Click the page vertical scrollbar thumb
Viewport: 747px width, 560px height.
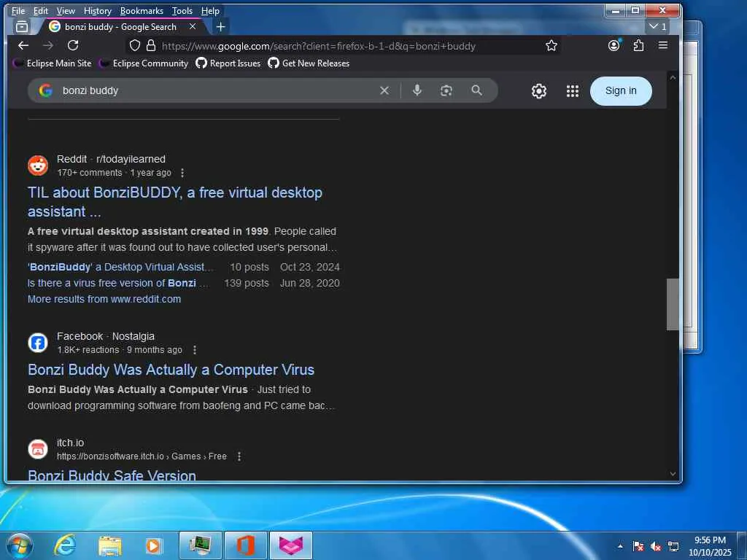click(672, 304)
